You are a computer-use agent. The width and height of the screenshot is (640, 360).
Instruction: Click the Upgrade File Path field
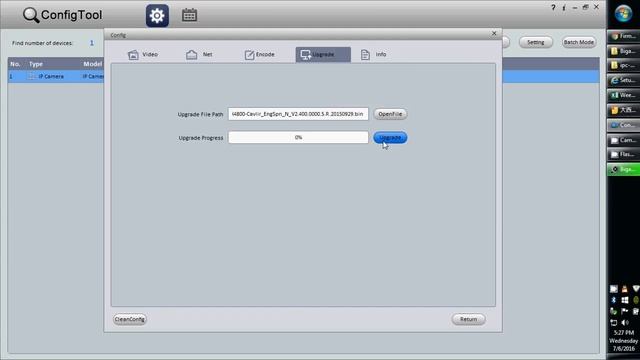click(x=298, y=114)
